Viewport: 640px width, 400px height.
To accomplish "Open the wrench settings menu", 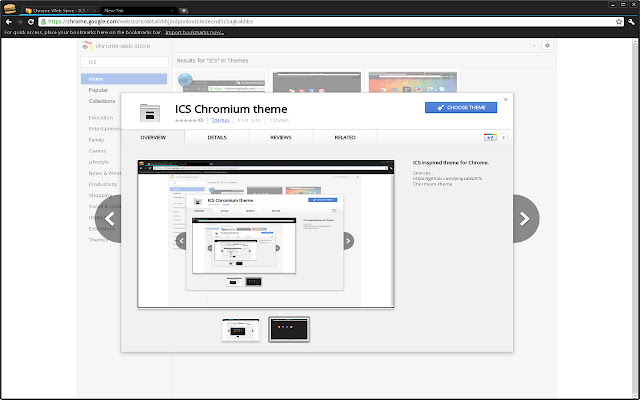I will point(631,22).
